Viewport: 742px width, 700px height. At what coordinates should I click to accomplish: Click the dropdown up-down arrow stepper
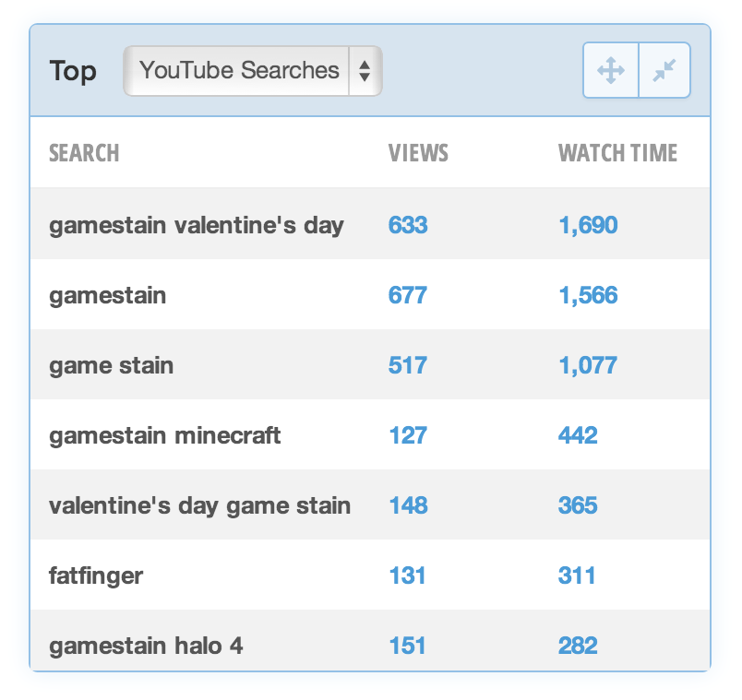point(365,70)
